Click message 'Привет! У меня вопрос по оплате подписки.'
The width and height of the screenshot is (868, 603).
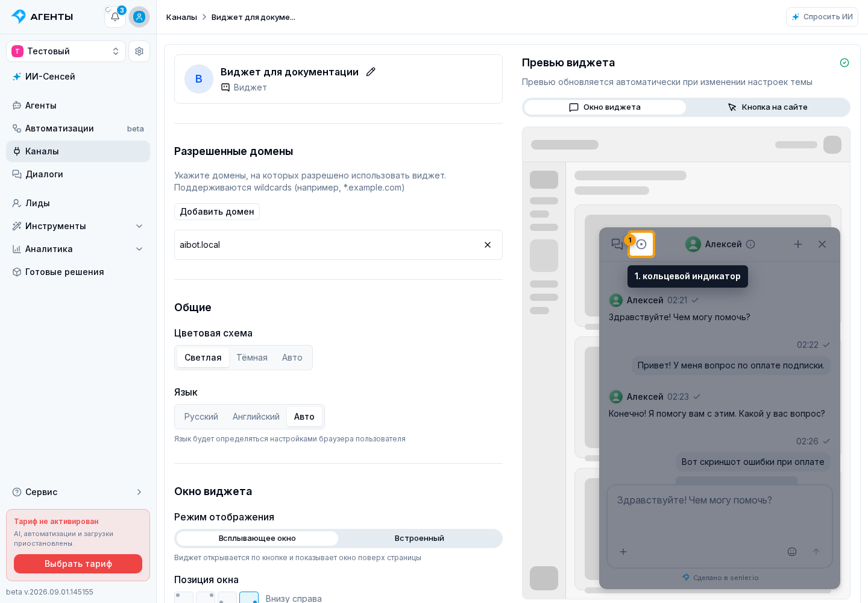[731, 365]
